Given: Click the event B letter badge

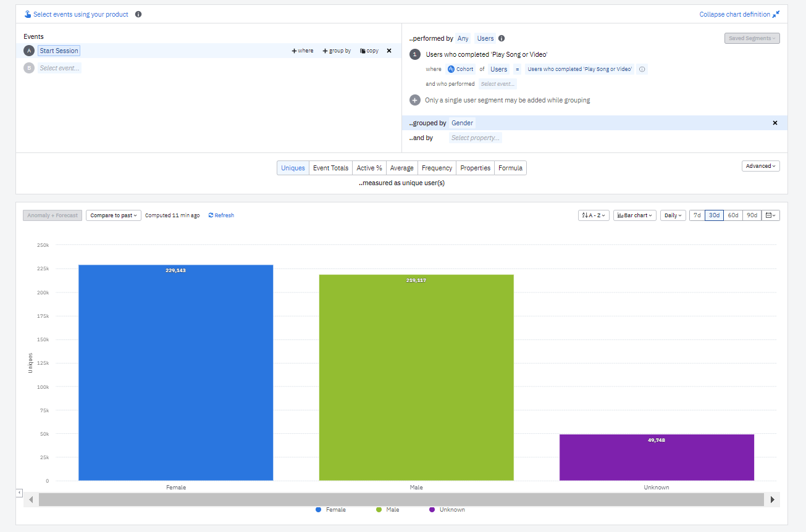Looking at the screenshot, I should 28,68.
